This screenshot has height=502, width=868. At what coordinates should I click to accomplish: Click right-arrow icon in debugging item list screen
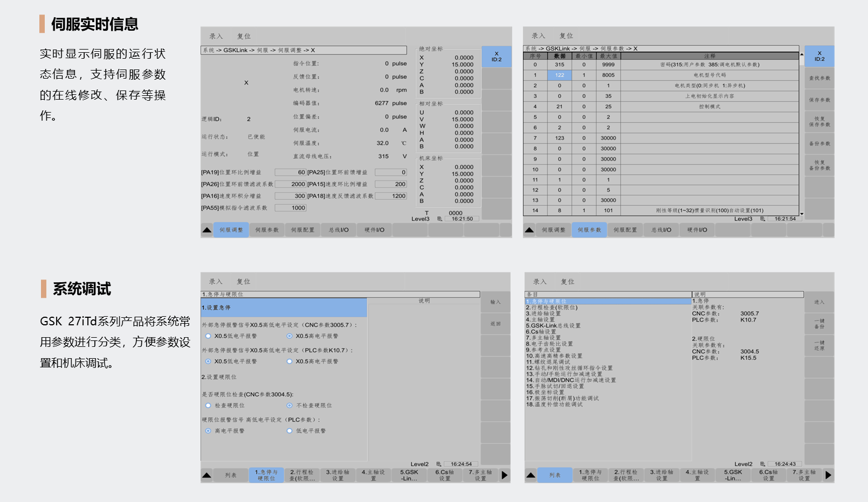coord(828,475)
